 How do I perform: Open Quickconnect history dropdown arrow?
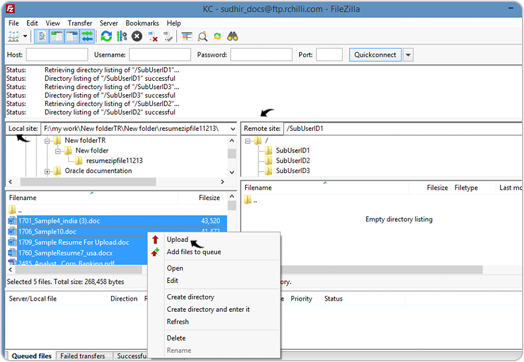pyautogui.click(x=408, y=55)
